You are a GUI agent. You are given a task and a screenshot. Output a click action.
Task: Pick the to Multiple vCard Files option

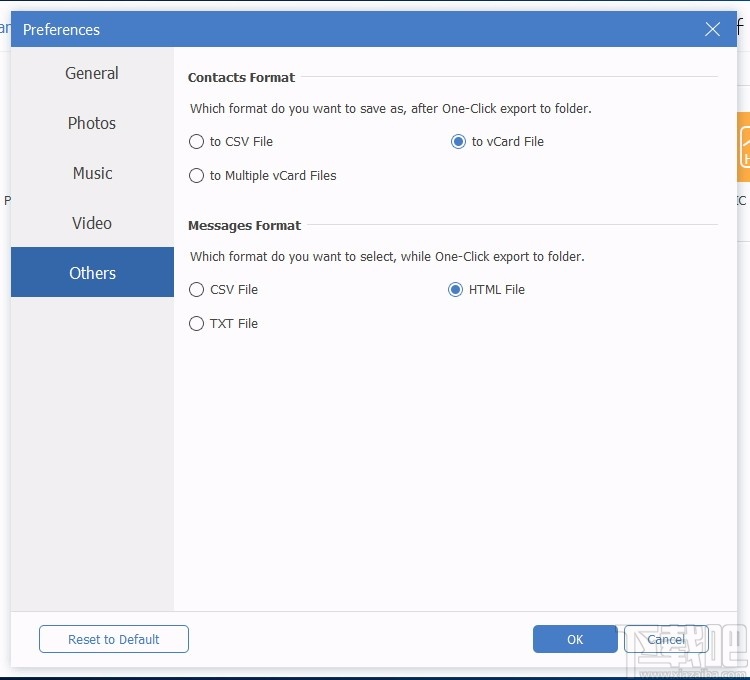click(x=197, y=176)
